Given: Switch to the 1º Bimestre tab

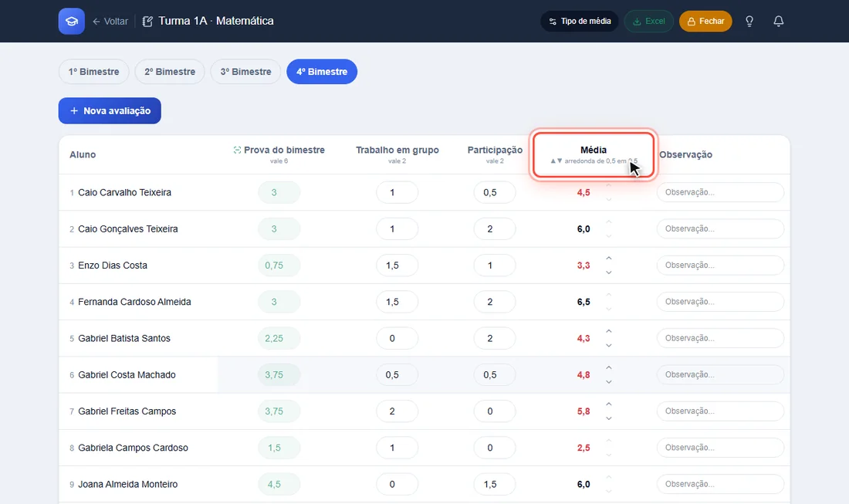Looking at the screenshot, I should click(93, 72).
